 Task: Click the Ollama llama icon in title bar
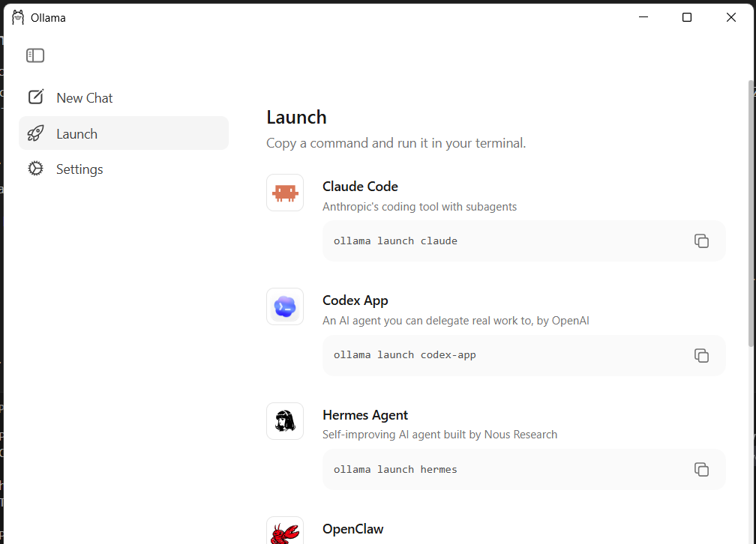(18, 17)
